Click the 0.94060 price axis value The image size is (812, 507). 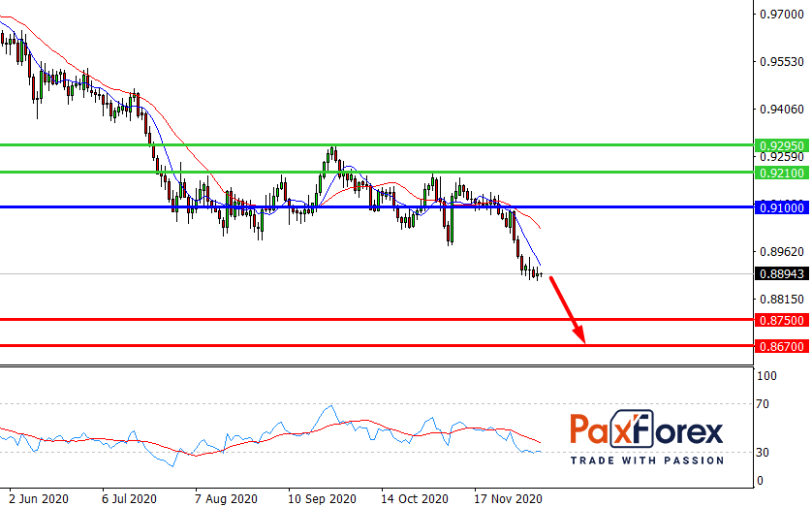pyautogui.click(x=782, y=110)
